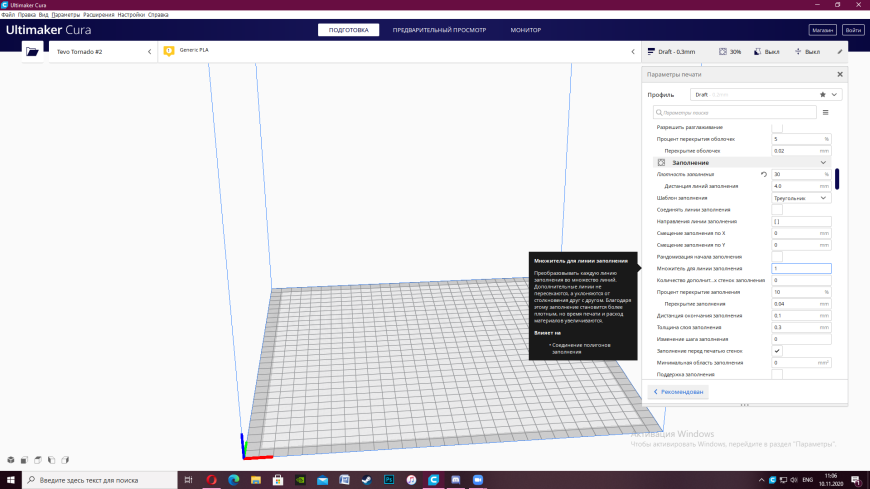Switch to МОНИТОР tab
The height and width of the screenshot is (489, 870).
(x=525, y=30)
